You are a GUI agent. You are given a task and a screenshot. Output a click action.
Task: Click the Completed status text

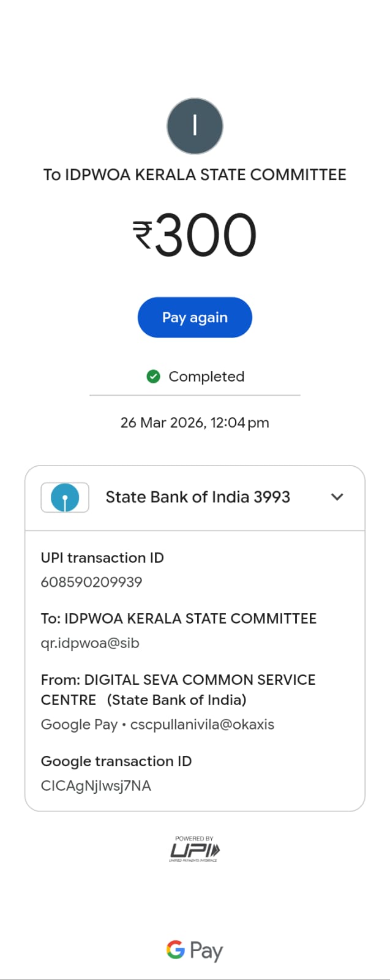206,377
